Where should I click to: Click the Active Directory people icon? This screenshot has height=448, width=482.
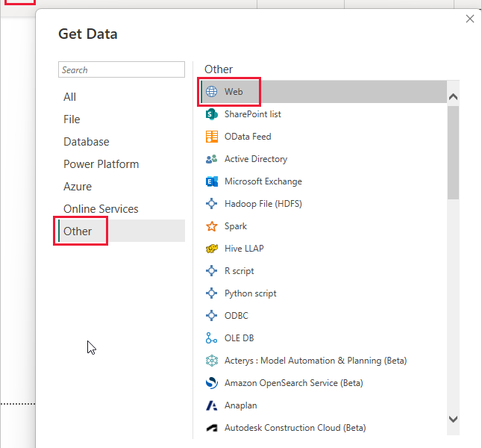coord(211,159)
